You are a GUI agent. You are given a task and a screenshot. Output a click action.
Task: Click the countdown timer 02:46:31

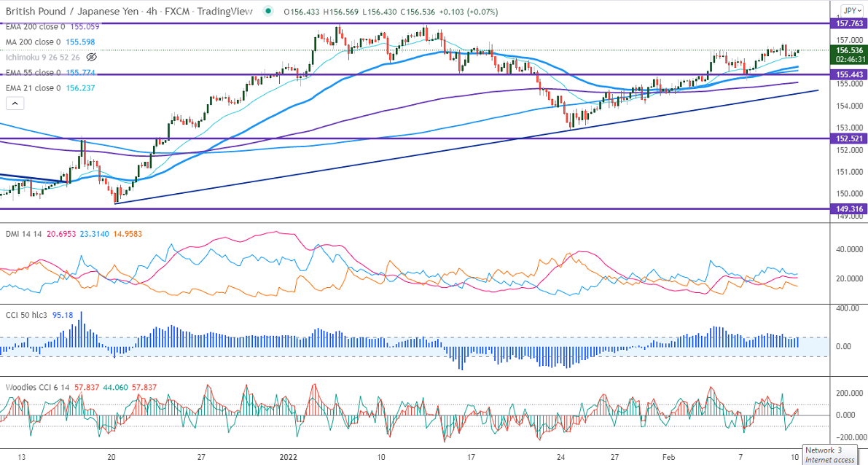[851, 59]
